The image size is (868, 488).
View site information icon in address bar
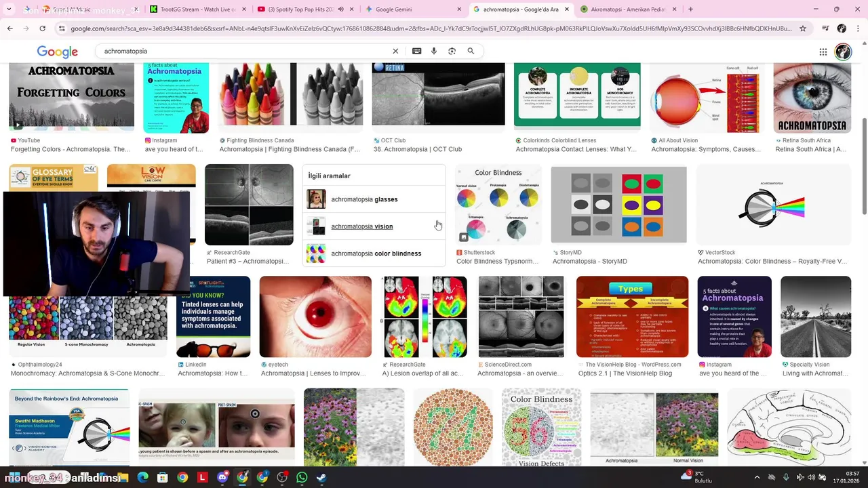tap(62, 28)
